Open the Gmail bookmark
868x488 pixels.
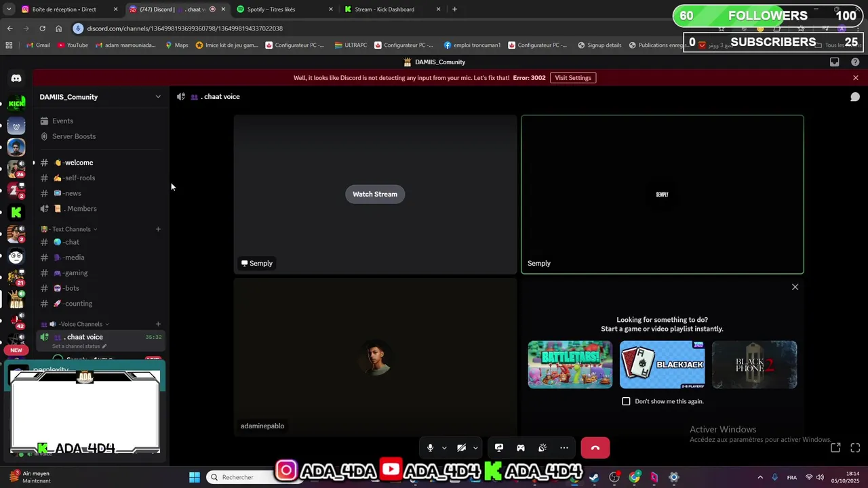[x=38, y=45]
